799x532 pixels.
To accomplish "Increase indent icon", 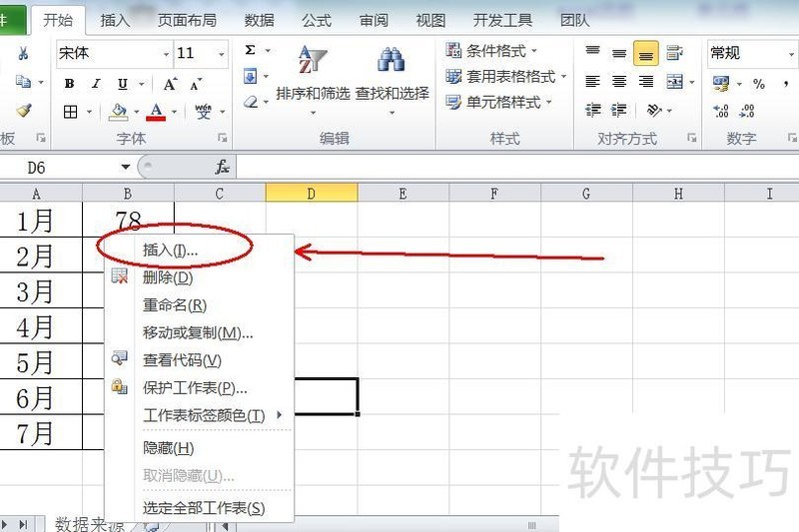I will tap(618, 110).
